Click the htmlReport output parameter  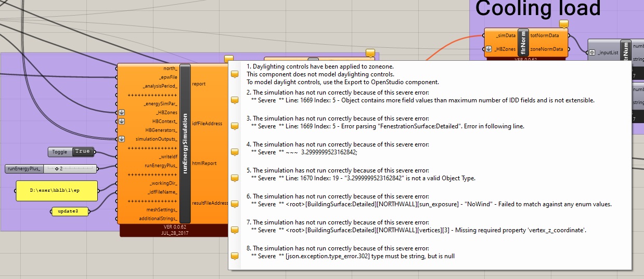[x=204, y=163]
